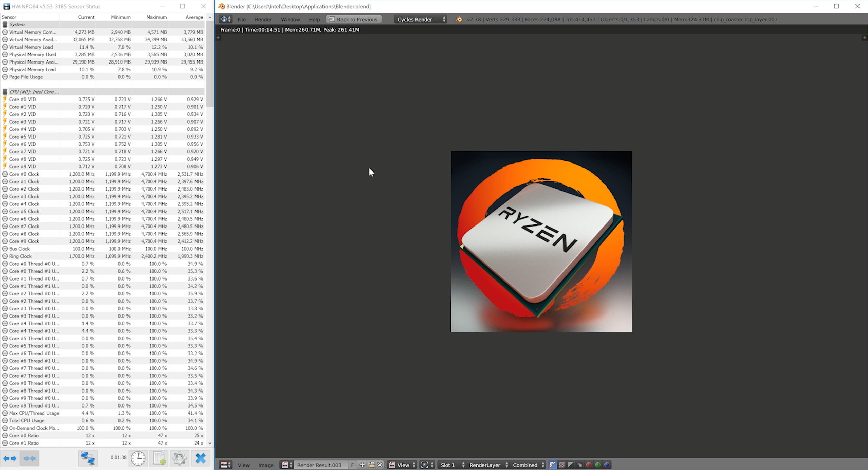Close HWiNFO sensors with blue X
This screenshot has width=868, height=470.
(201, 458)
